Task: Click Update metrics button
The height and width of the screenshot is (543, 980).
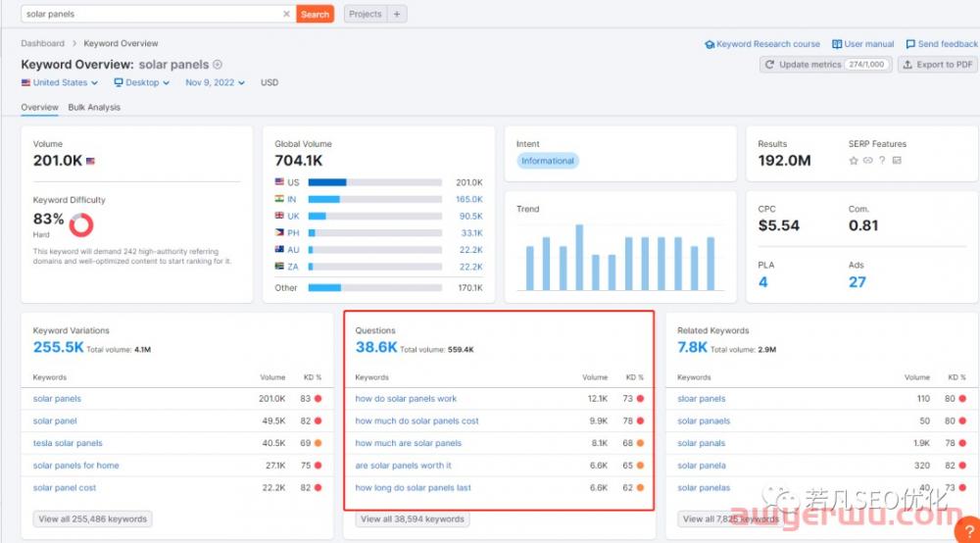Action: pos(825,65)
